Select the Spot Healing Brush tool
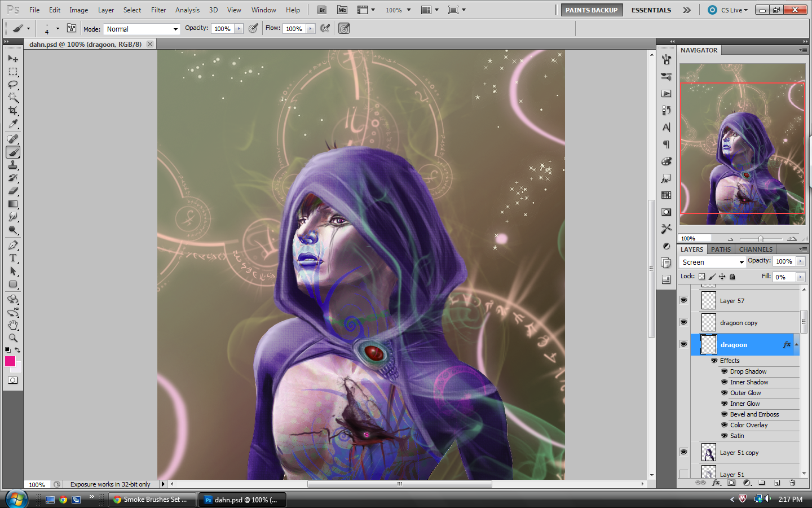 [13, 139]
